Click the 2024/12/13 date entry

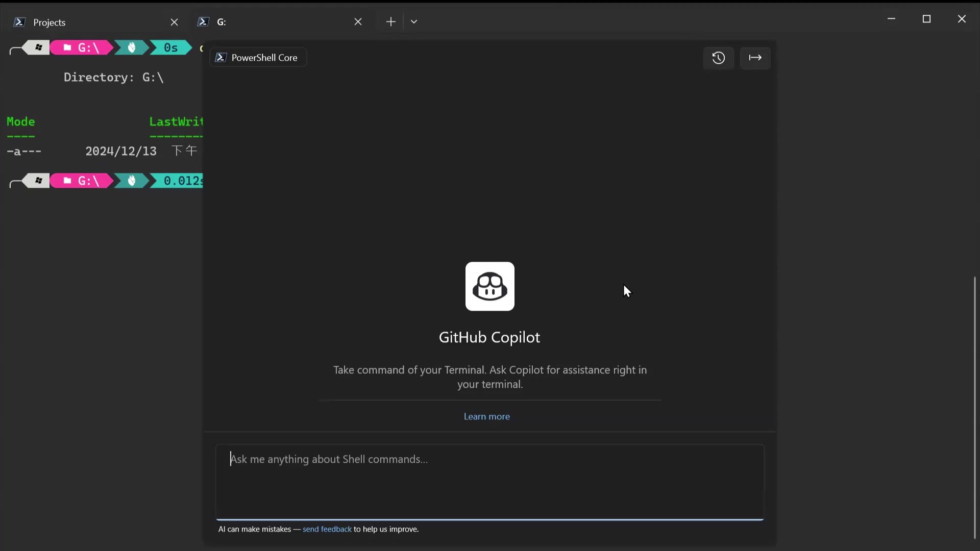coord(121,151)
